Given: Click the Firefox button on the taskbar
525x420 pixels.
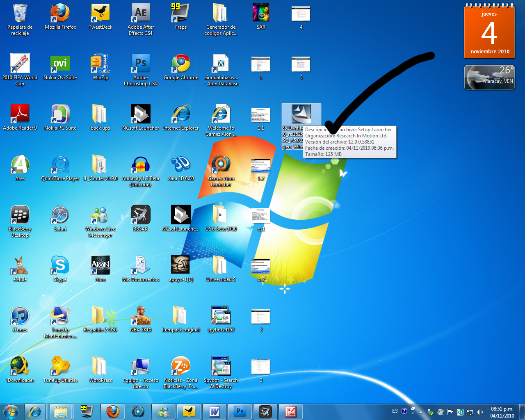Looking at the screenshot, I should tap(112, 411).
